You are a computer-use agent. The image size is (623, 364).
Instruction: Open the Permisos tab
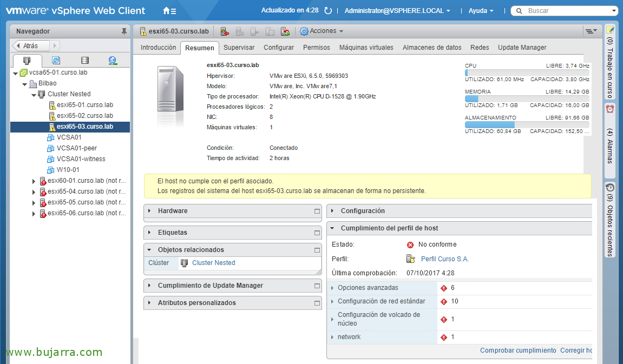pos(316,47)
